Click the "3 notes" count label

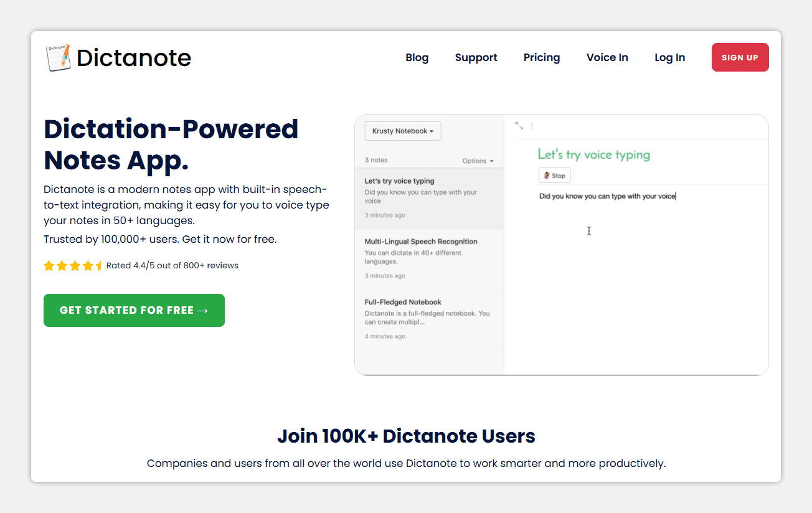[376, 160]
